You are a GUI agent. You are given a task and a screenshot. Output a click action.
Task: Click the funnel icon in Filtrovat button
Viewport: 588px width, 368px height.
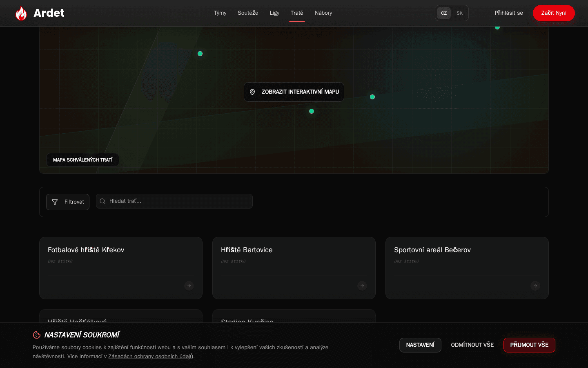[x=55, y=202]
